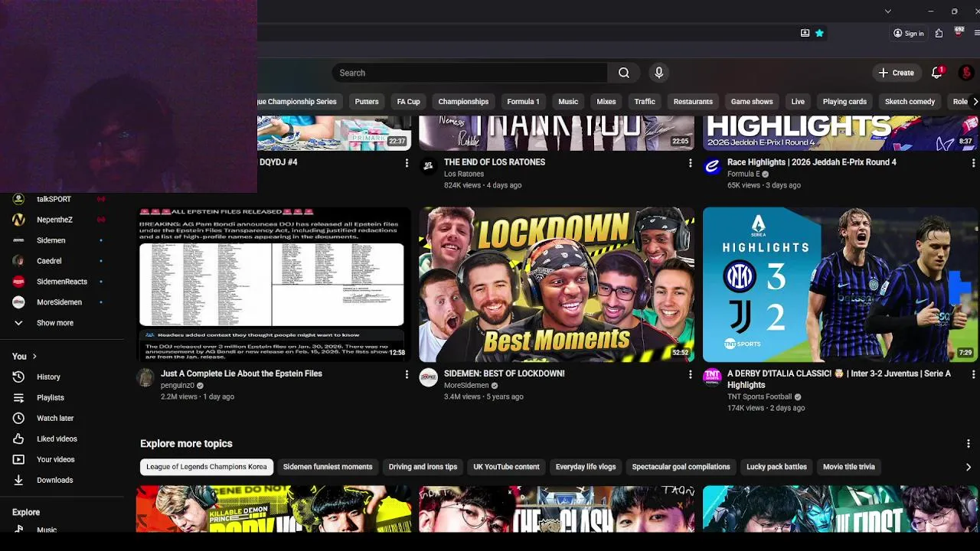Play the Inter vs Juventus highlights thumbnail
This screenshot has width=980, height=551.
pos(840,284)
